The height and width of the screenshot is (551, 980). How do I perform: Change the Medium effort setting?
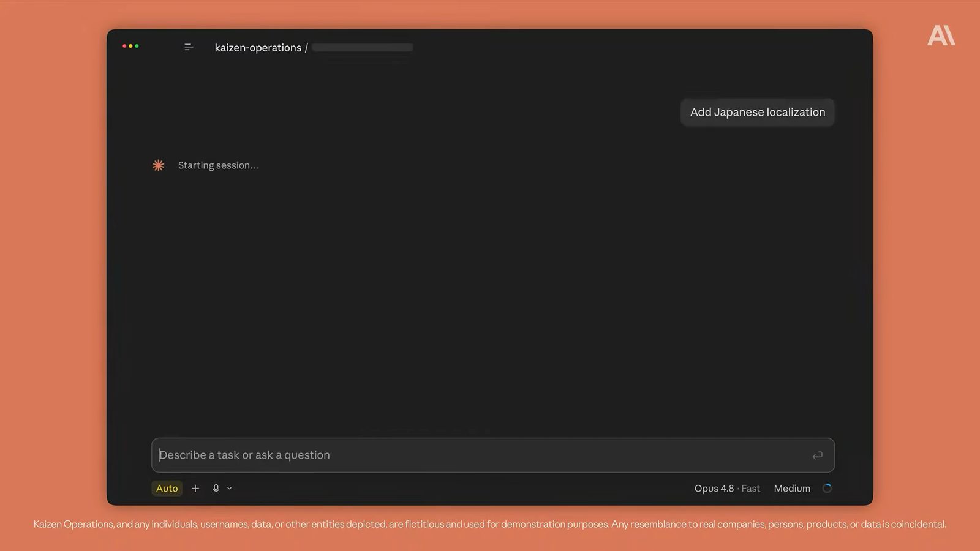click(792, 488)
